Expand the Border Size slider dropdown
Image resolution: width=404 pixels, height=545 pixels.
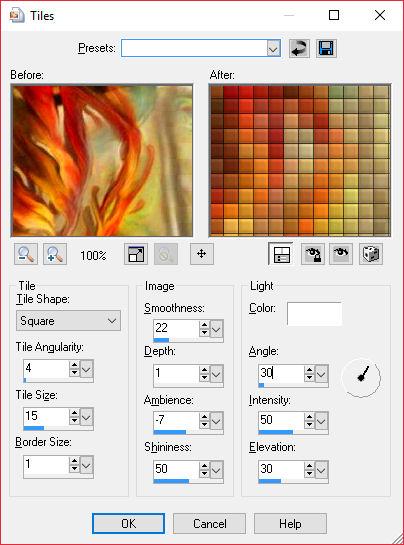86,465
